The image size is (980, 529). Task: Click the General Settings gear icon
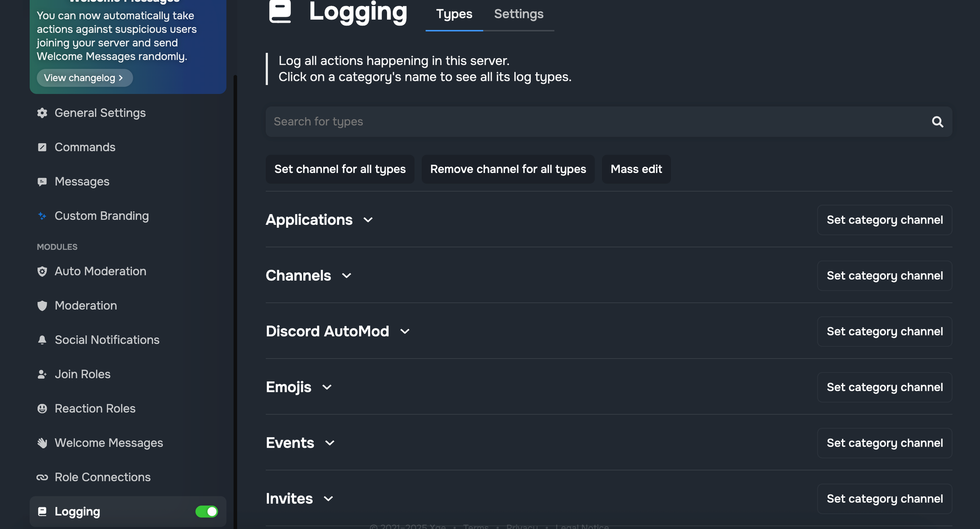point(42,113)
